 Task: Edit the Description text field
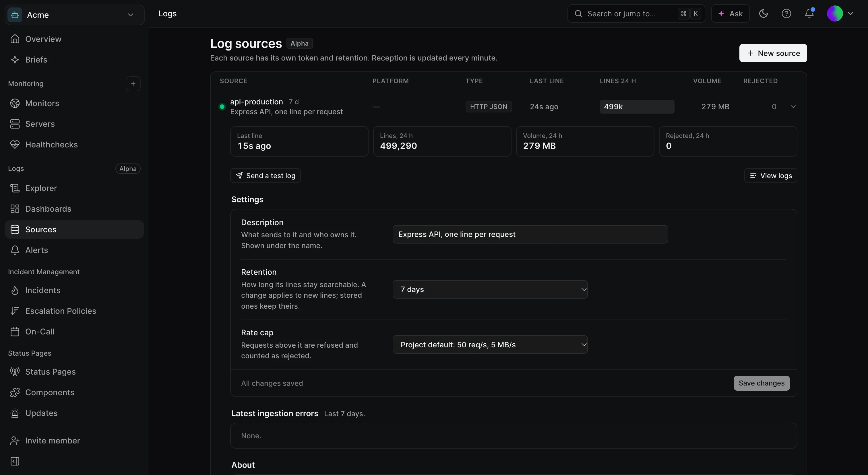point(530,234)
